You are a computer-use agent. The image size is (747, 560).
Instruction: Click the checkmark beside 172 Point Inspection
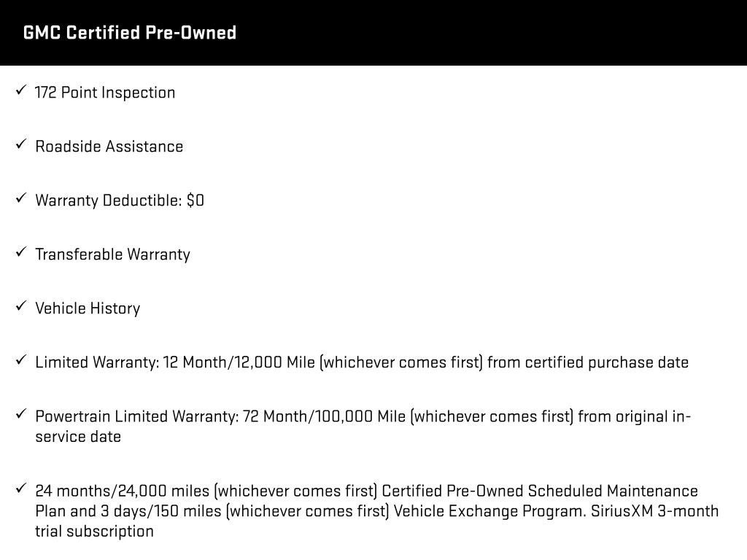click(x=20, y=91)
